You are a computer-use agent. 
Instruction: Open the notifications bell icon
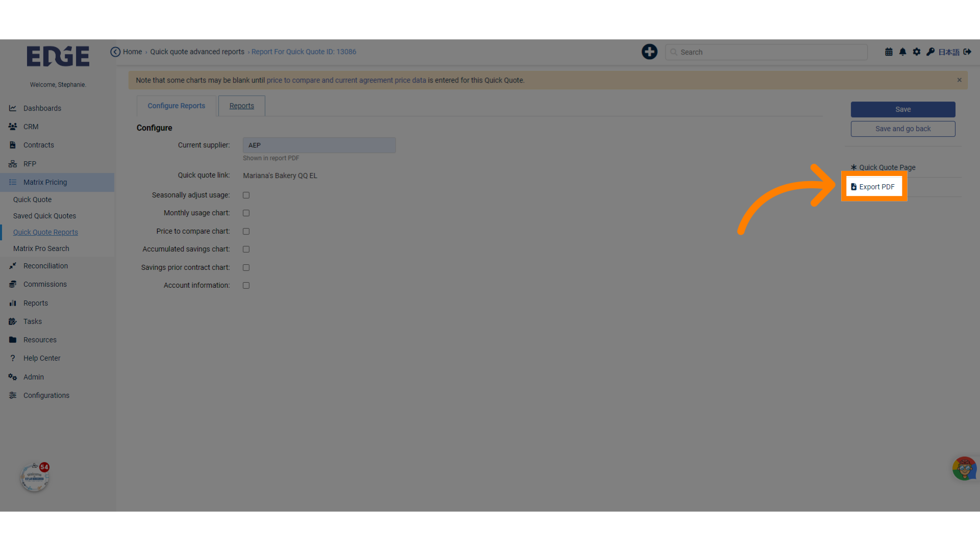click(902, 52)
